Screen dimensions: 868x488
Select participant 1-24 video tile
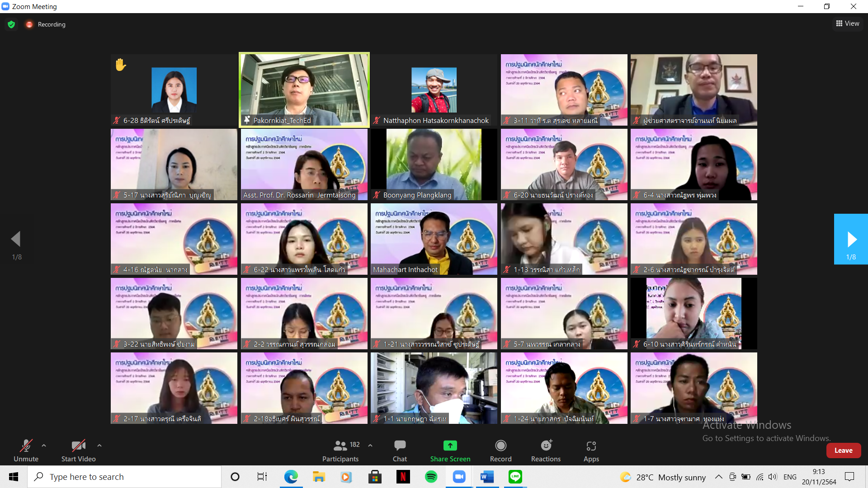click(x=564, y=388)
